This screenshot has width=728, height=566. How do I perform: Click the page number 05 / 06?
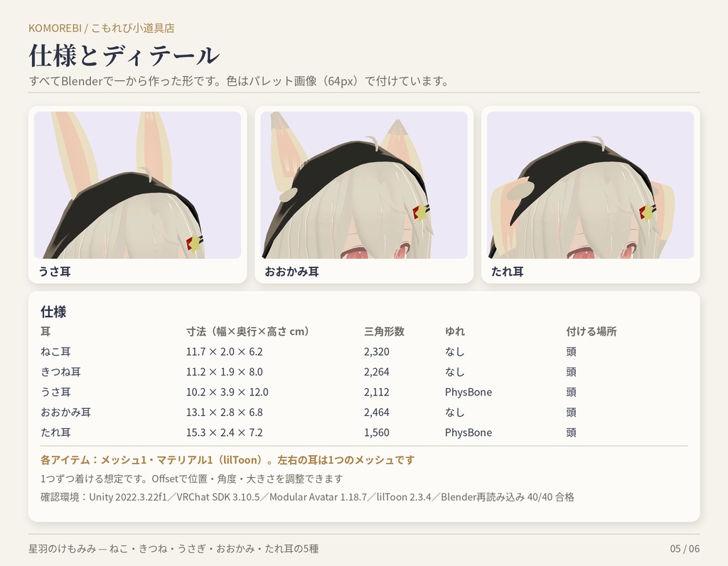pyautogui.click(x=685, y=548)
